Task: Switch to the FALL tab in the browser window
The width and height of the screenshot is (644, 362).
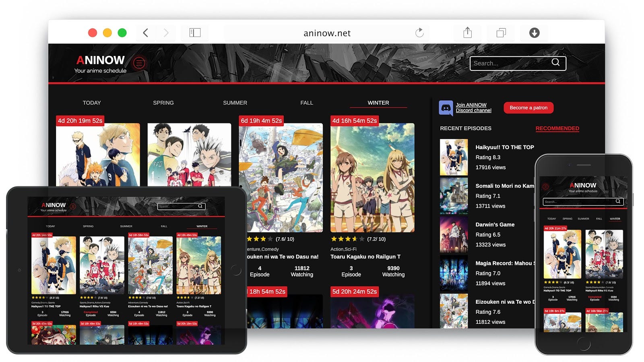Action: click(x=307, y=103)
